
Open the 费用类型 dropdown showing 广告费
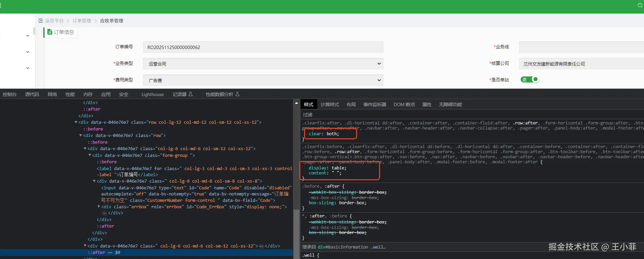point(263,80)
